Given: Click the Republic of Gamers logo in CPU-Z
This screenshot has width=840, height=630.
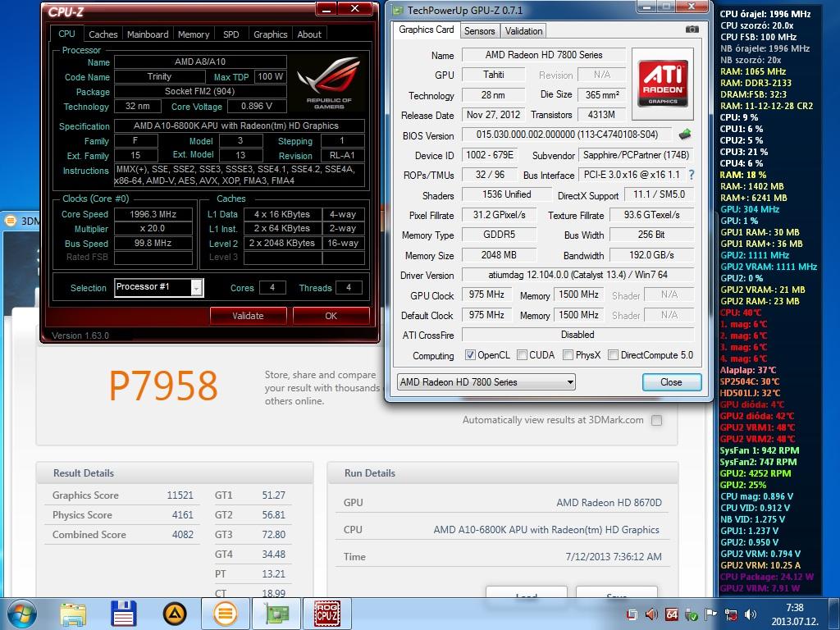Looking at the screenshot, I should coord(328,84).
